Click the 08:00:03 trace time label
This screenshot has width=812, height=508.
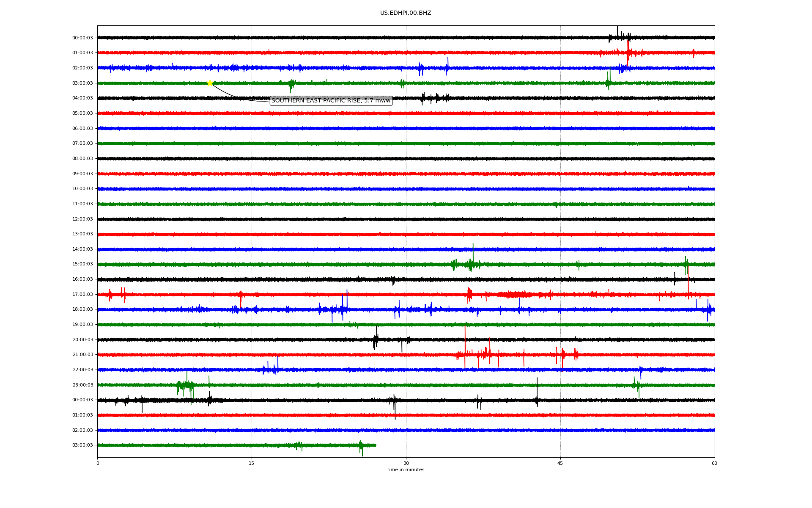(82, 159)
